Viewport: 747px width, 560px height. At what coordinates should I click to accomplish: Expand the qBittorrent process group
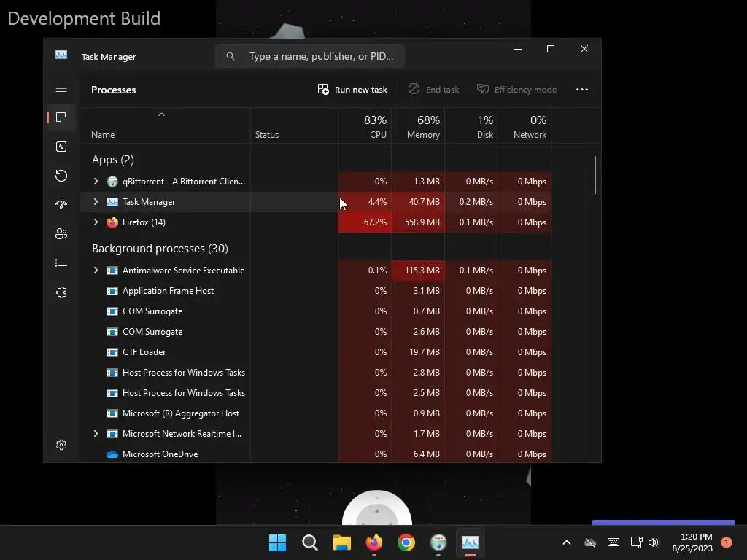point(96,182)
